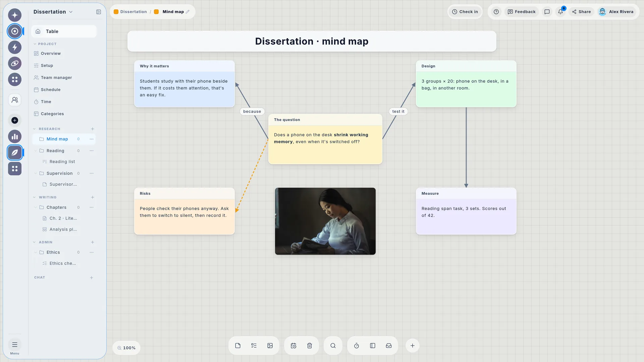Click the inbox tray toolbar icon
The width and height of the screenshot is (644, 362).
[x=389, y=346]
